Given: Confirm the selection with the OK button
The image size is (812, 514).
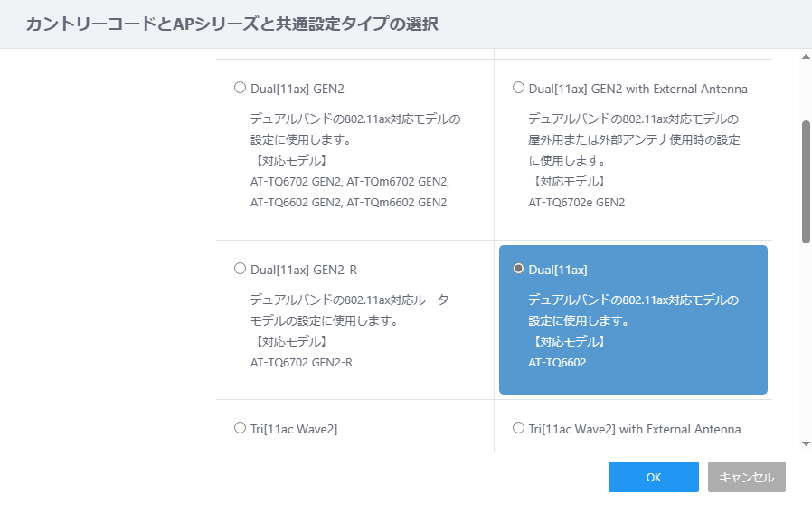Looking at the screenshot, I should tap(654, 477).
